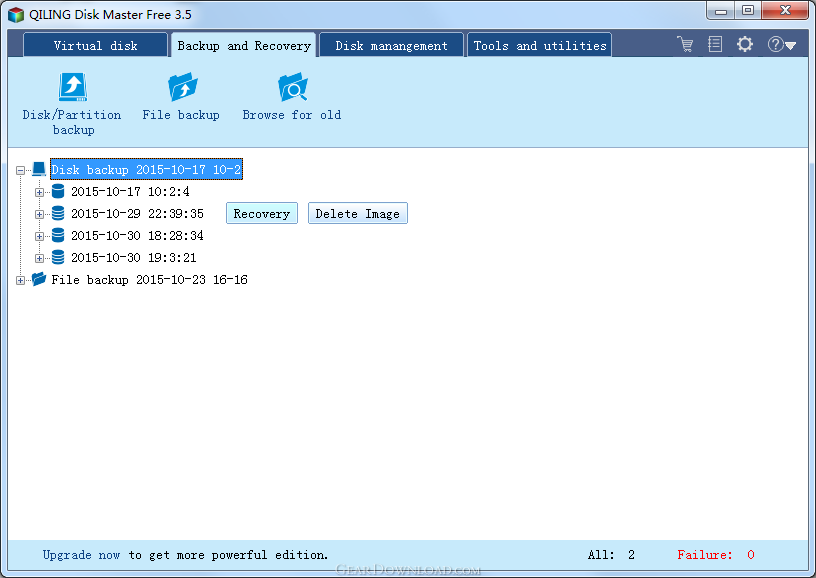The image size is (816, 578).
Task: Select the Backup and Recovery tab
Action: coord(244,45)
